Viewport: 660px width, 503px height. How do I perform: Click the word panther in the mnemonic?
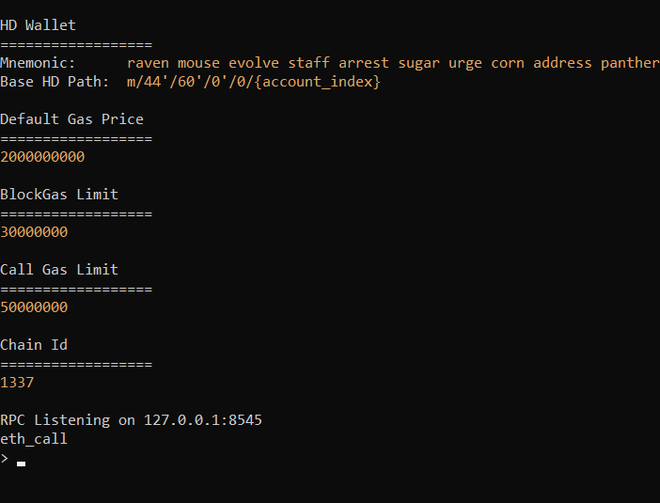pos(630,63)
